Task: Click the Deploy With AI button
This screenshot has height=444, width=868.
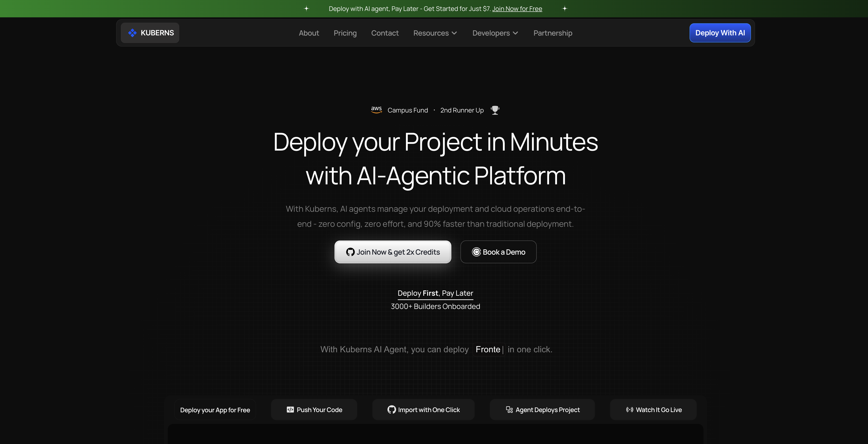Action: [x=720, y=33]
